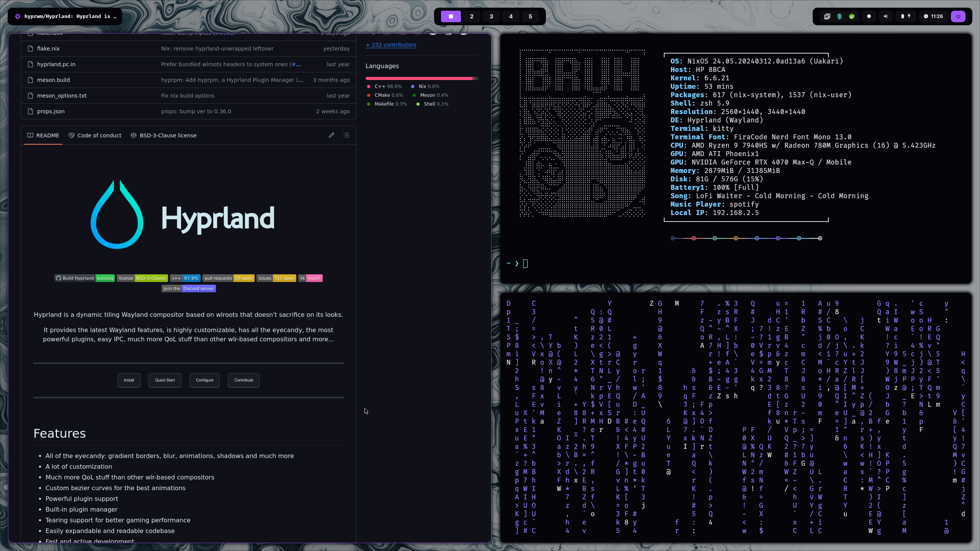Open the 232 contributors link

click(391, 45)
